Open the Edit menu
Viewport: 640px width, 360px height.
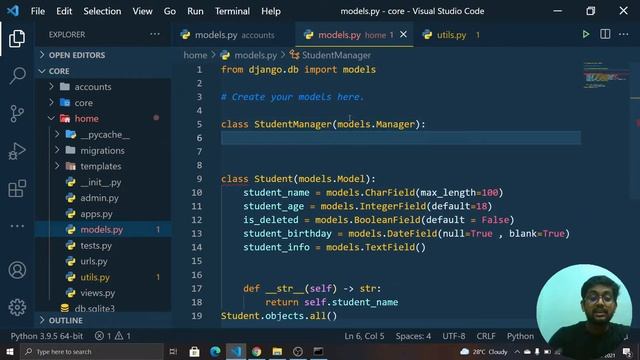(x=64, y=11)
